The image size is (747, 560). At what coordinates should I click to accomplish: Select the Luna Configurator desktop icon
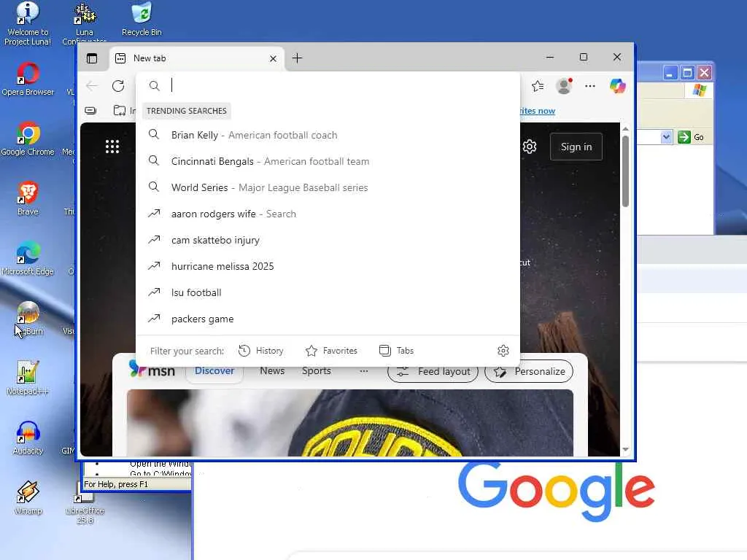coord(85,23)
